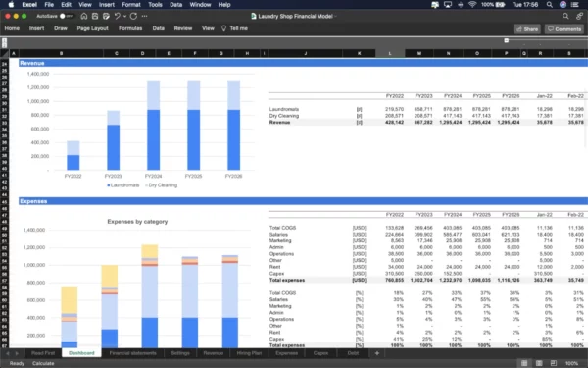588x368 pixels.
Task: Select the Dashboard sheet tab
Action: click(x=81, y=353)
